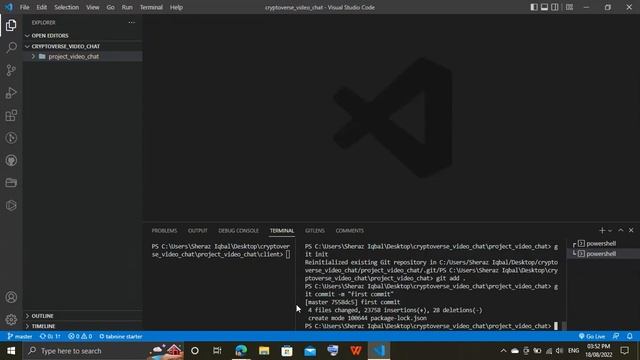Image resolution: width=640 pixels, height=360 pixels.
Task: Show hidden system tray icons
Action: [x=503, y=351]
